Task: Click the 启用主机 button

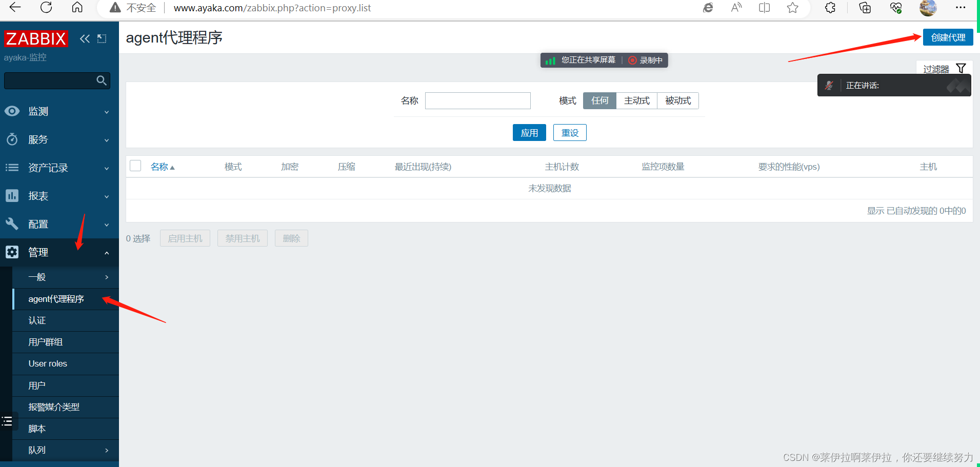Action: coord(185,238)
